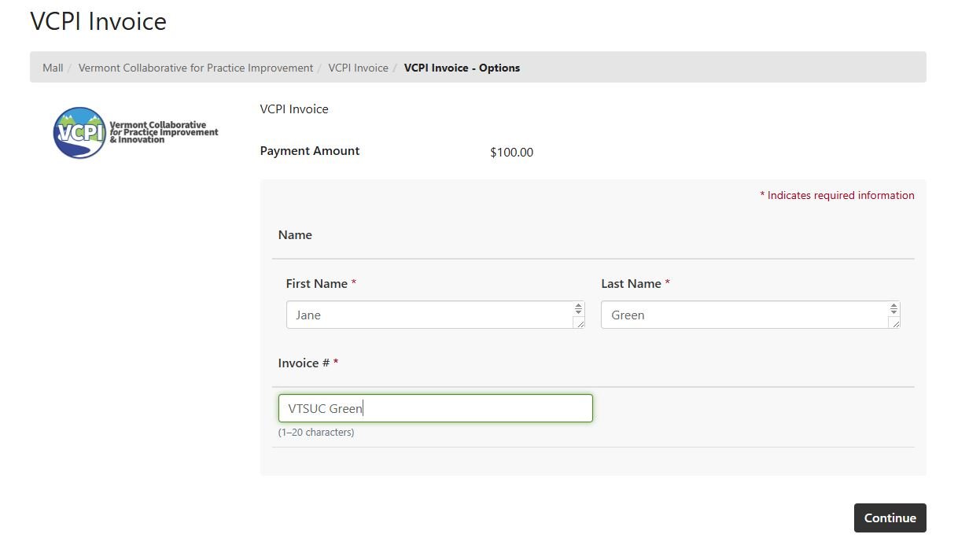Focus the First Name field containing Jane
980x560 pixels.
(435, 315)
